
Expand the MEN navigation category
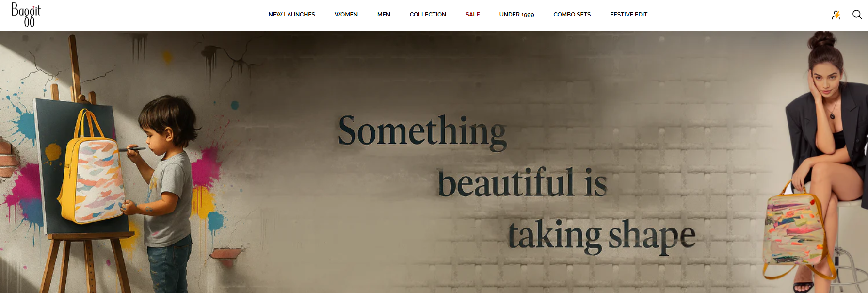pyautogui.click(x=384, y=15)
